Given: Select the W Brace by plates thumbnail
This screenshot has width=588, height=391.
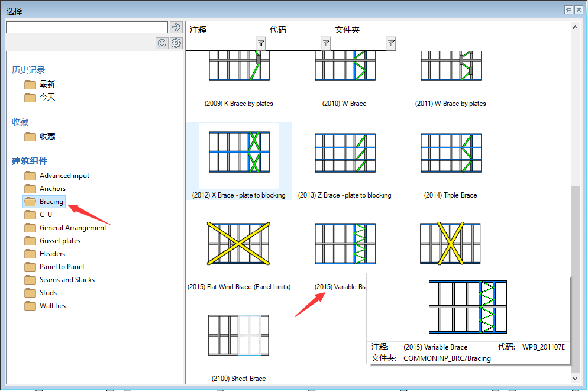Looking at the screenshot, I should point(451,66).
